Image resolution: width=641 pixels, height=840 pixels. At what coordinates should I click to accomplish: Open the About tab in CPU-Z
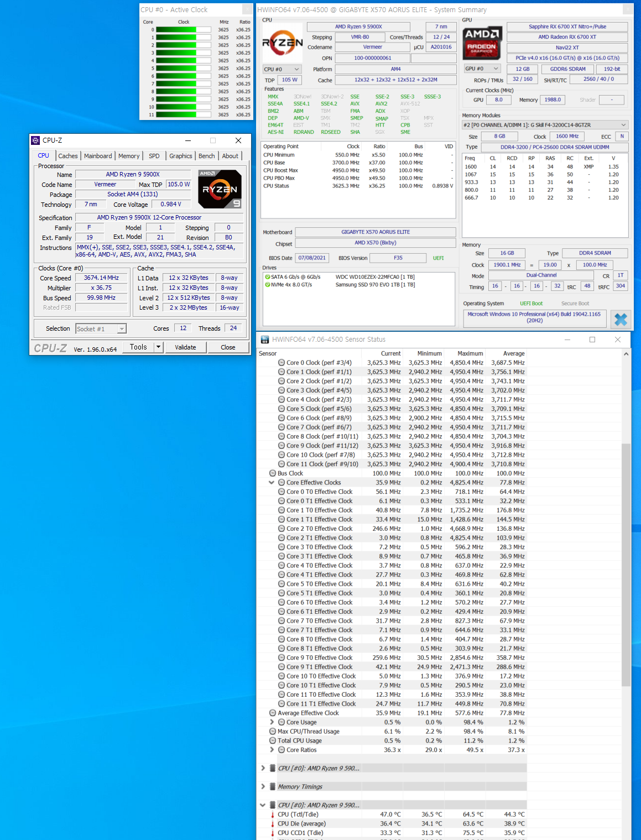click(x=230, y=156)
